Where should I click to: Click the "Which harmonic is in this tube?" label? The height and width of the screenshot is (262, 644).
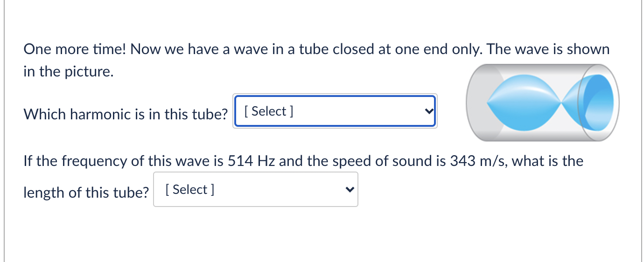point(126,114)
